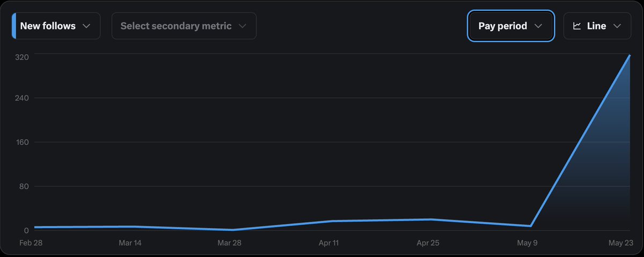Select the Mar 28 data point on line

232,230
